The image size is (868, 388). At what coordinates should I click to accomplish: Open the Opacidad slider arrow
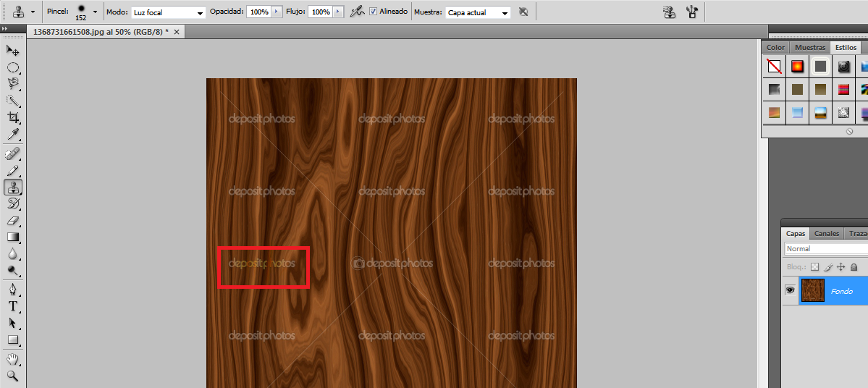coord(277,12)
